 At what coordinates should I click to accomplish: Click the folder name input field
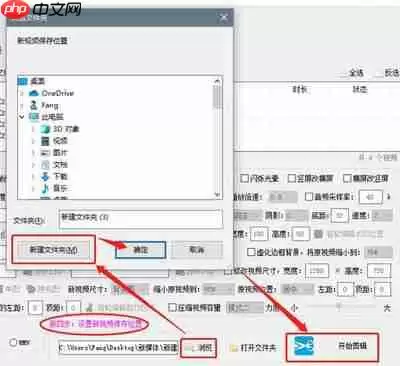click(x=141, y=219)
